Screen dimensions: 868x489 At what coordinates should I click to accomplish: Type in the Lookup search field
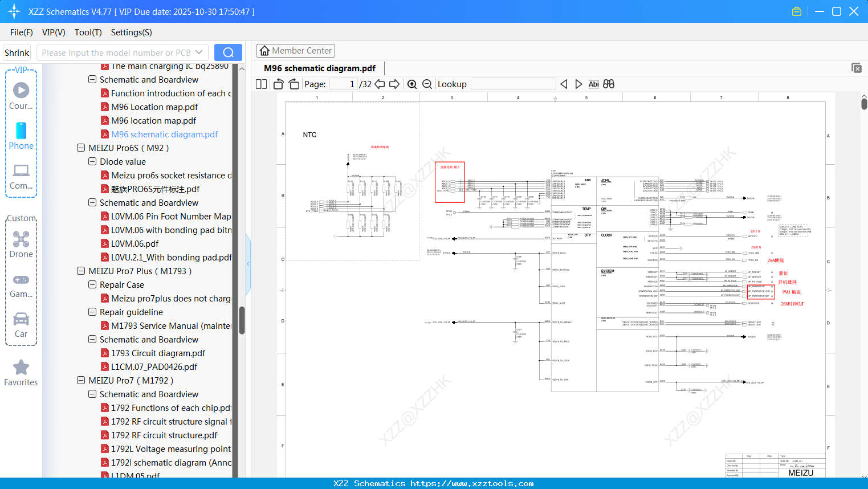(x=513, y=83)
